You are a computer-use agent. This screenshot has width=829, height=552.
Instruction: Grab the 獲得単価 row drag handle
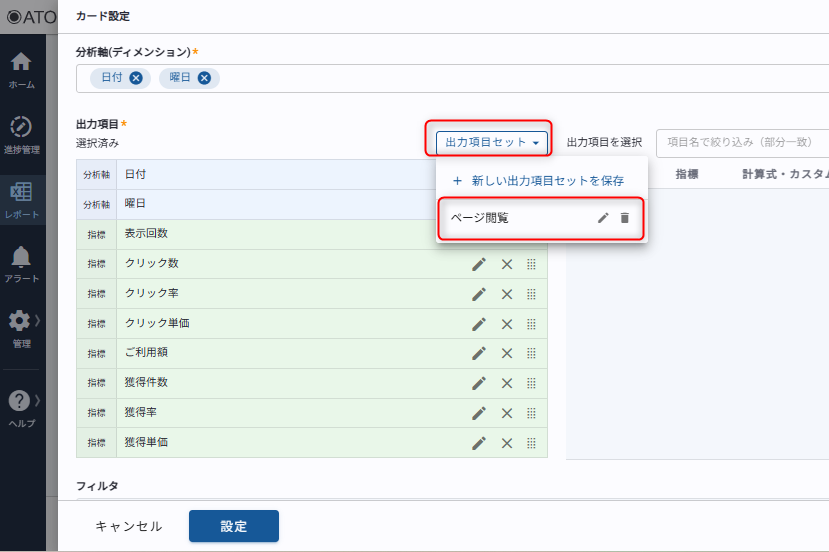pos(531,443)
